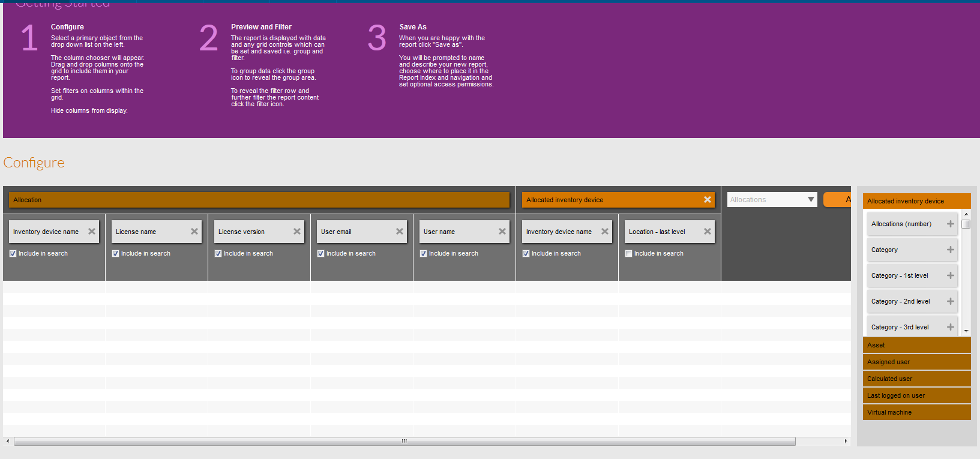This screenshot has width=980, height=459.
Task: Add the Category column with plus icon
Action: [951, 250]
